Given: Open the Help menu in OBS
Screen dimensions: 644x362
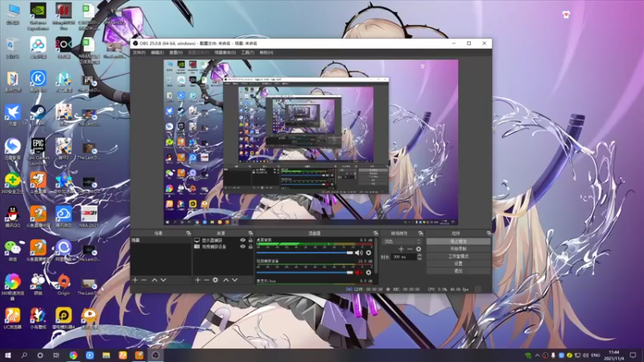Looking at the screenshot, I should pyautogui.click(x=266, y=52).
